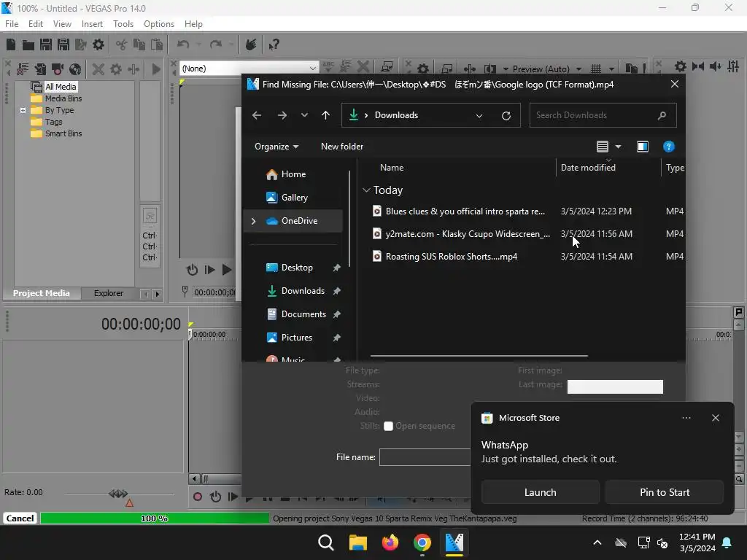This screenshot has height=560, width=747.
Task: Click the Render As icon in toolbar
Action: point(81,44)
